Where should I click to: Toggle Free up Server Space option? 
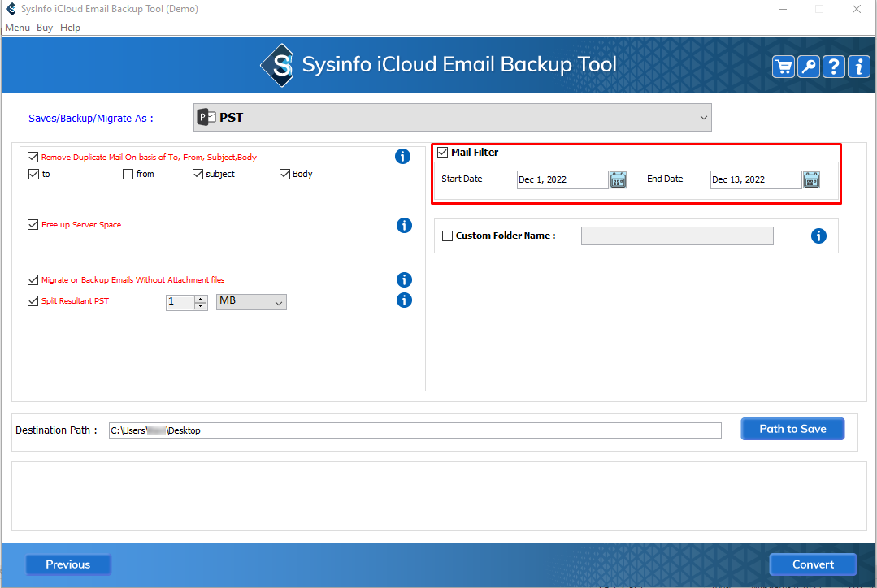coord(33,225)
